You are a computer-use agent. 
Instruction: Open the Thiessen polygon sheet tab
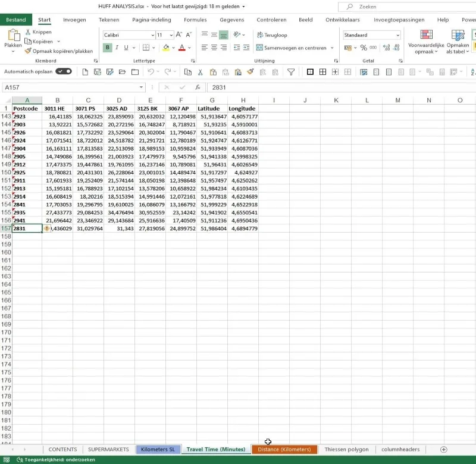point(346,449)
